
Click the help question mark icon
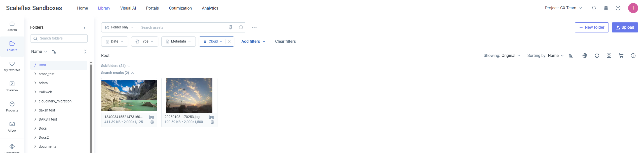pyautogui.click(x=618, y=8)
